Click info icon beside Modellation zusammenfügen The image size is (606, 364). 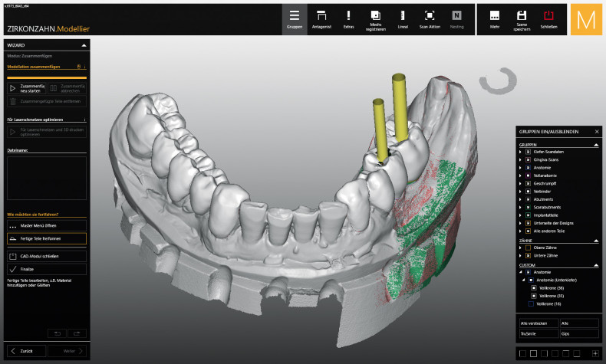coord(84,67)
